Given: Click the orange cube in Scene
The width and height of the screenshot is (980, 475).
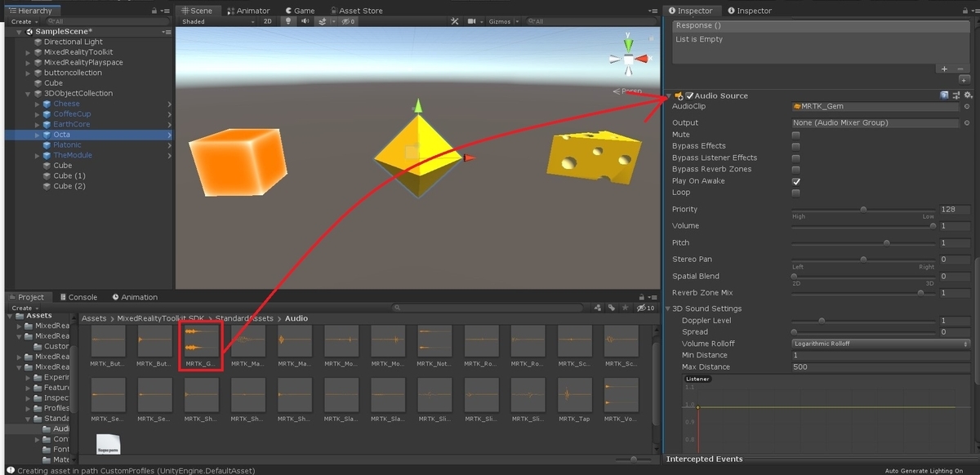Looking at the screenshot, I should tap(238, 161).
